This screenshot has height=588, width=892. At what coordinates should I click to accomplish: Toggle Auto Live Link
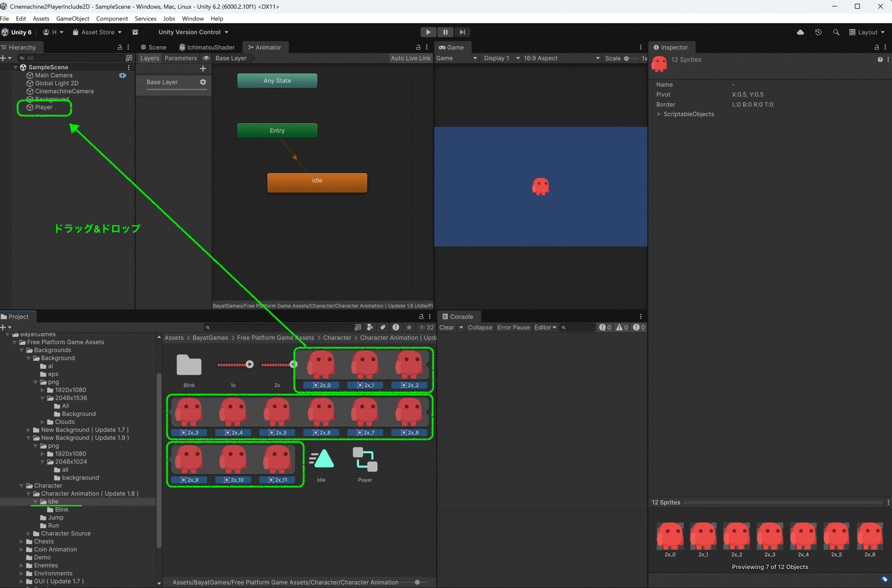click(410, 58)
